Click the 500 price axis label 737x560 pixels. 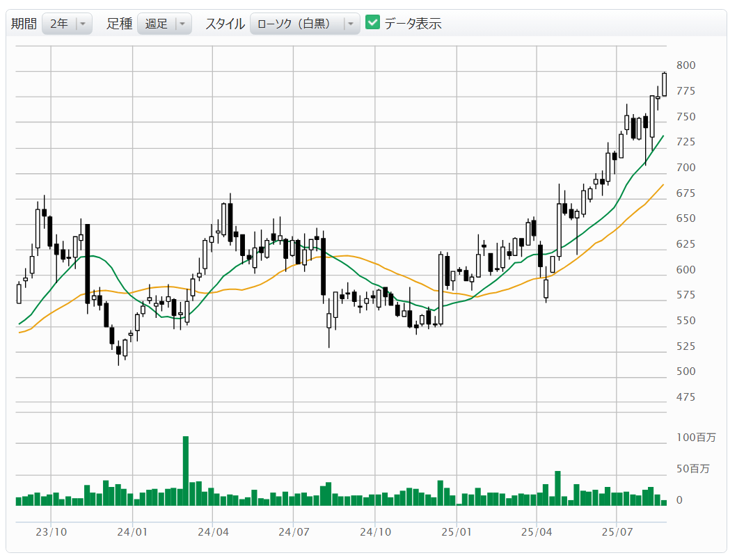tap(686, 371)
